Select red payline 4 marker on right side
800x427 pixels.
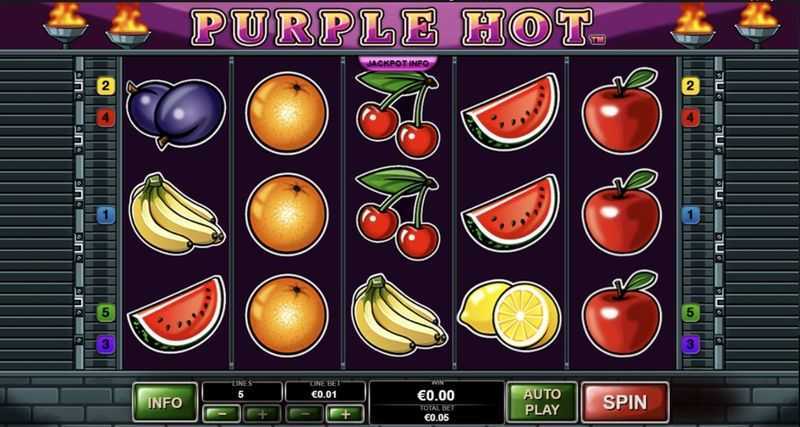pyautogui.click(x=690, y=118)
